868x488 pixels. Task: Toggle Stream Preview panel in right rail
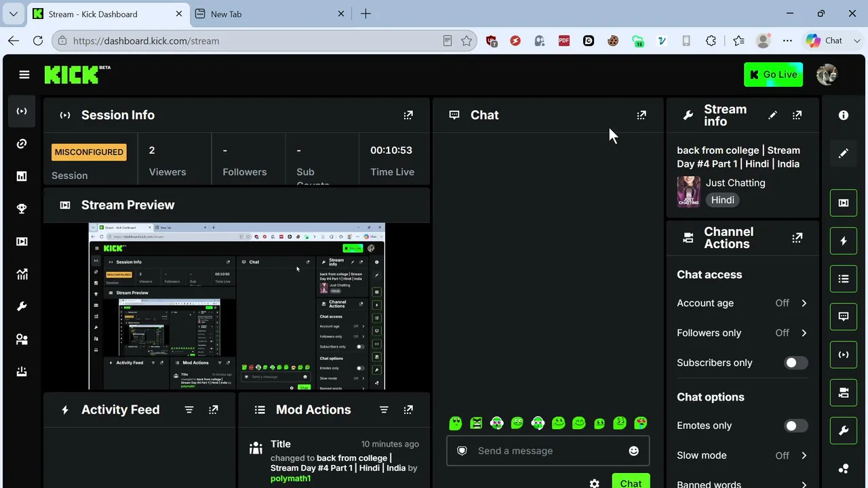(844, 203)
